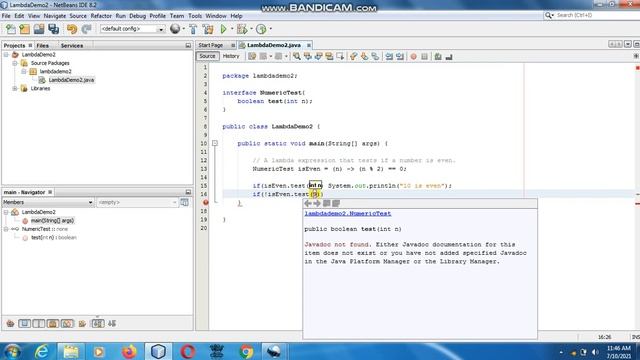Screen dimensions: 640x360
Task: Open the Refactor menu
Action: pos(101,16)
